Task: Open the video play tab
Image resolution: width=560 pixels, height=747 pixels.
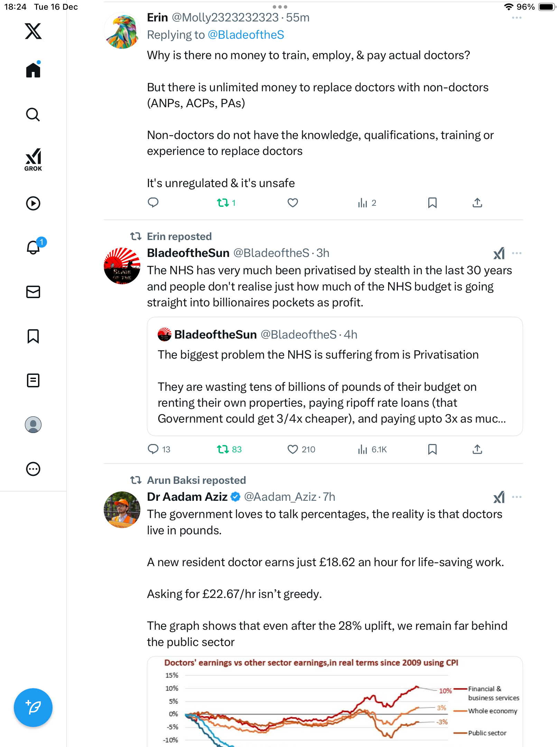Action: pos(33,203)
